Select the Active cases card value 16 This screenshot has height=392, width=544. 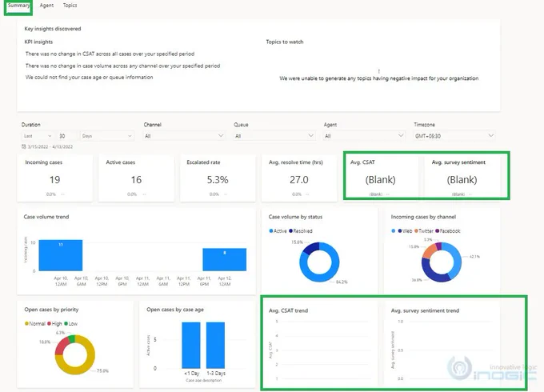(x=136, y=180)
